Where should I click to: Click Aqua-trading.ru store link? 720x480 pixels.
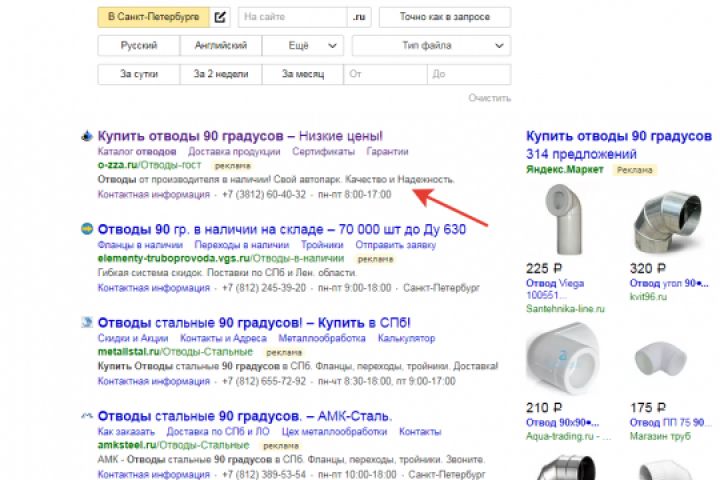[x=568, y=436]
